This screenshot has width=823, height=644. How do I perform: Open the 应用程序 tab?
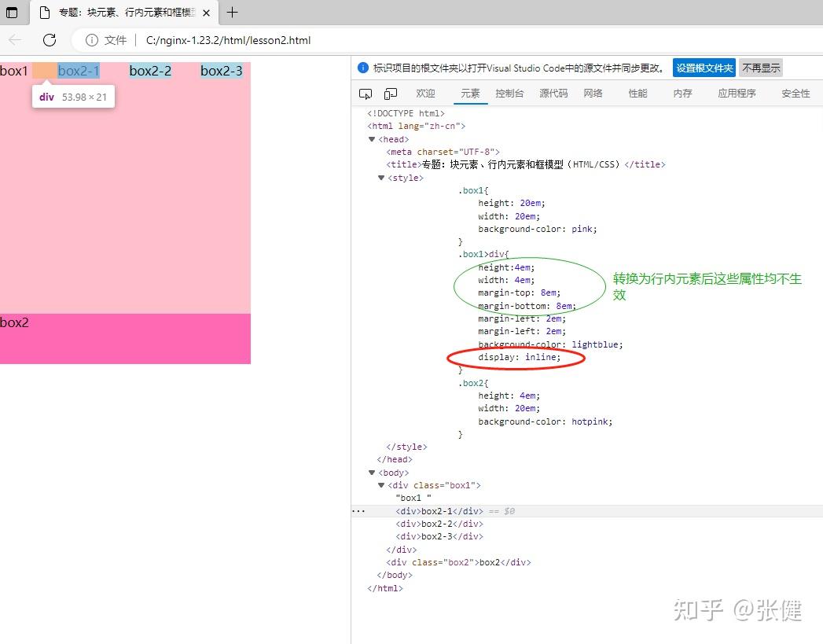pos(737,94)
